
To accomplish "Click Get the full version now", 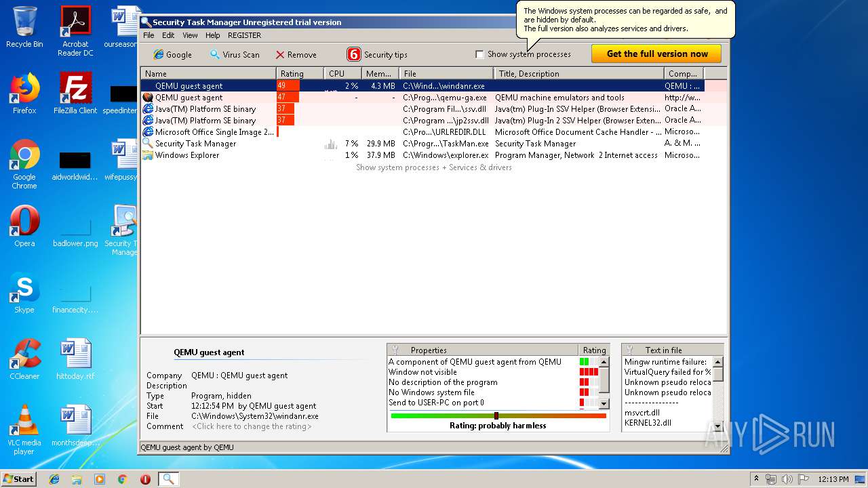I will [656, 54].
